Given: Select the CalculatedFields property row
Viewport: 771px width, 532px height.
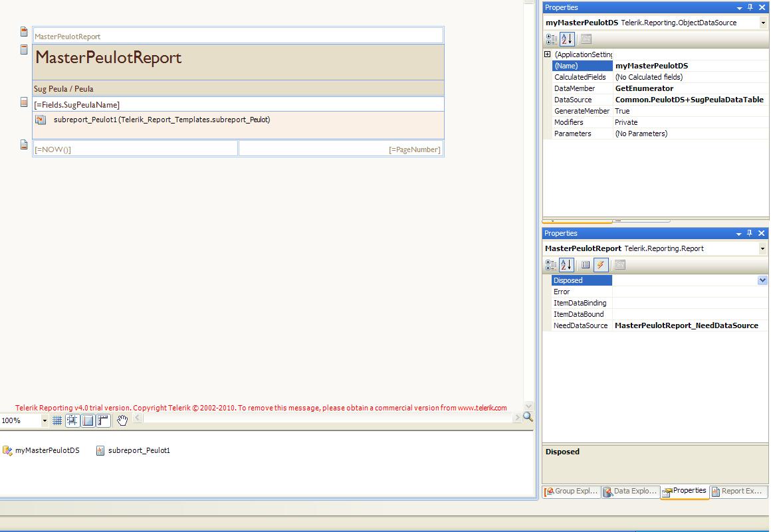Looking at the screenshot, I should pos(660,77).
